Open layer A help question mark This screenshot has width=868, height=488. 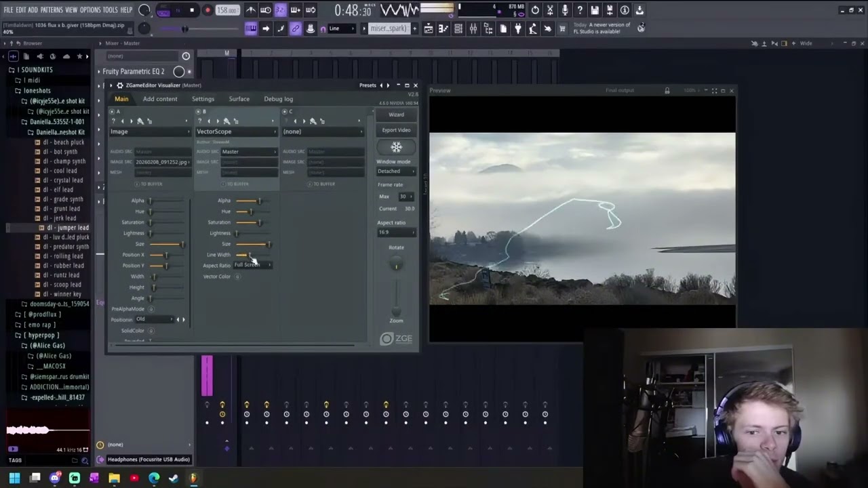coord(113,121)
